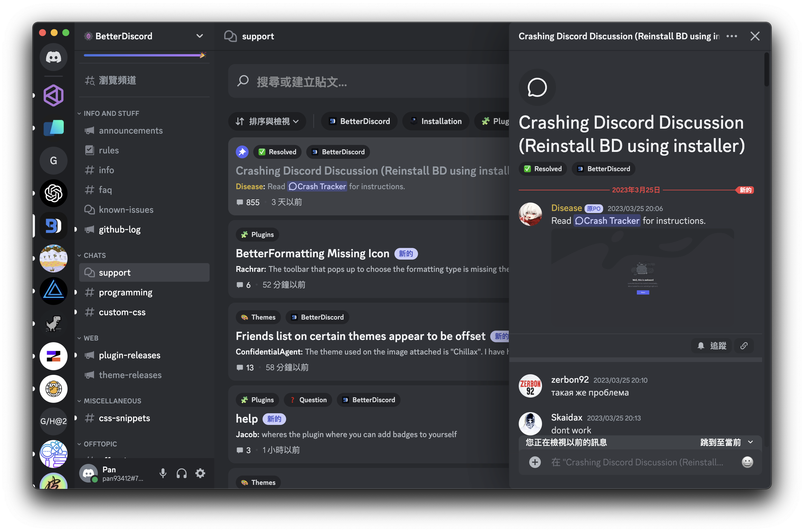
Task: Open the Crash Tracker link in message
Action: tap(607, 221)
